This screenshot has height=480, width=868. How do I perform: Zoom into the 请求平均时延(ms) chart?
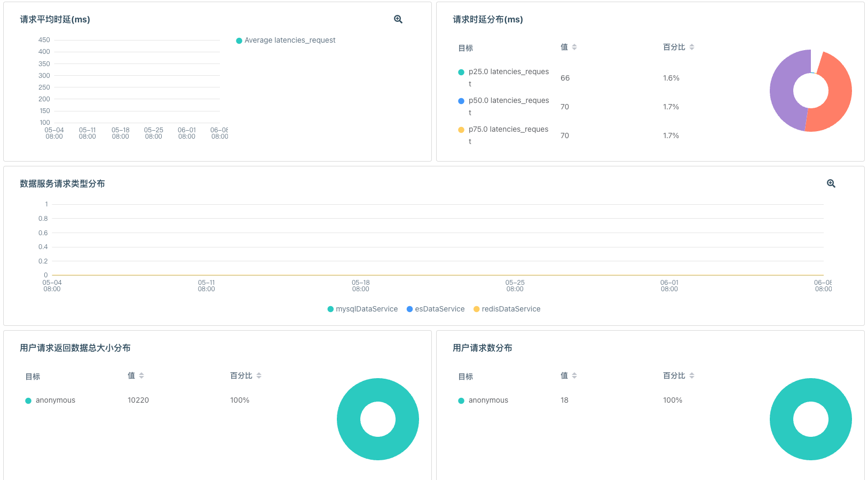tap(398, 19)
